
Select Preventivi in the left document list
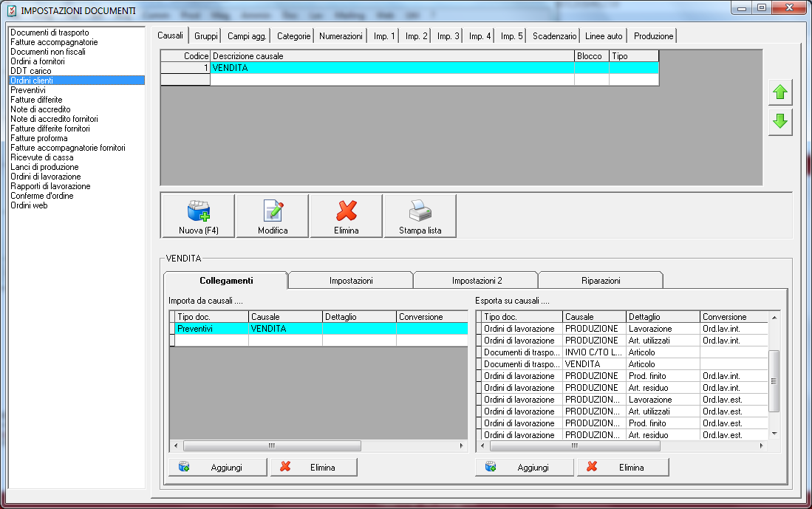(x=28, y=90)
